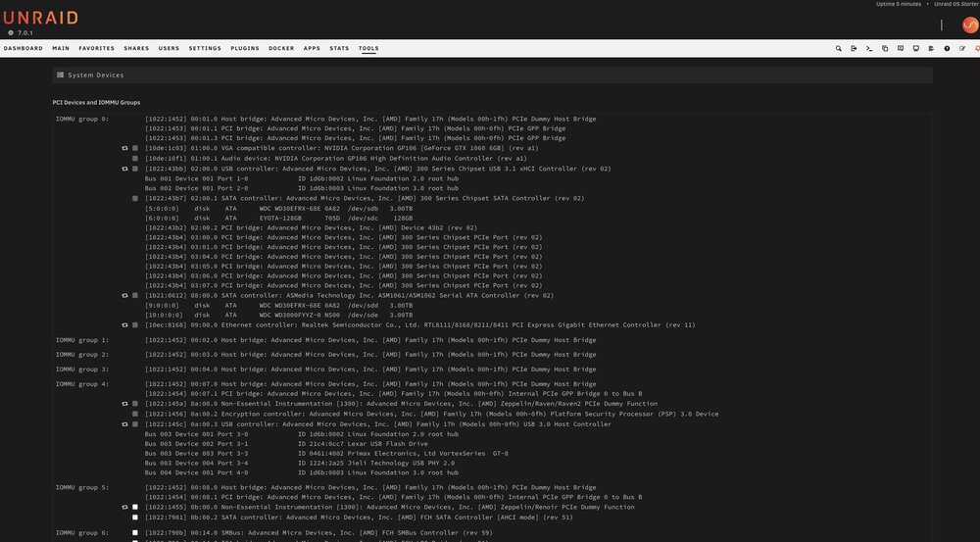Open the search magnifier icon in toolbar
Image resolution: width=980 pixels, height=542 pixels.
point(838,48)
